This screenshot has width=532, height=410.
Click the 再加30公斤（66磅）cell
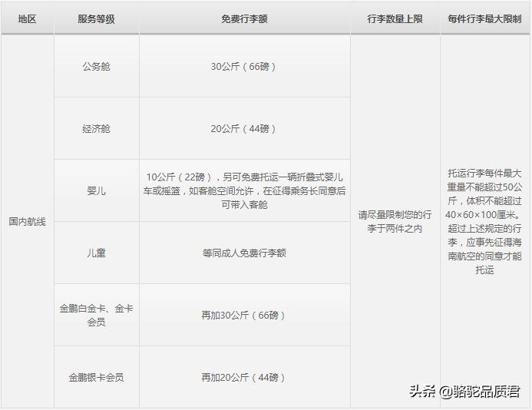click(245, 315)
